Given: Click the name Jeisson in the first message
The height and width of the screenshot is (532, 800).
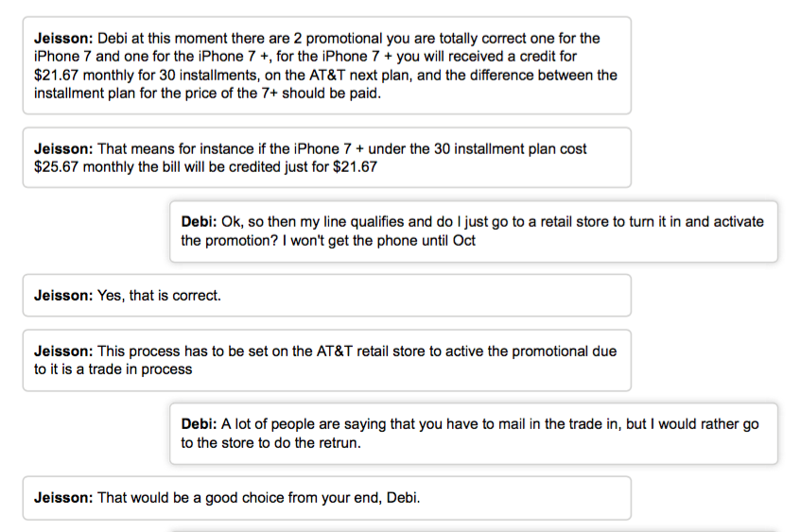Looking at the screenshot, I should [x=63, y=39].
